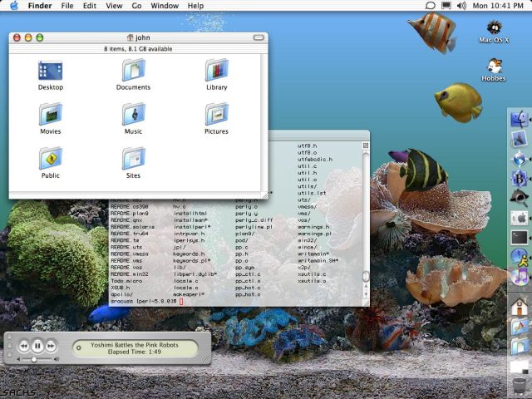532x399 pixels.
Task: Open the Applications folder in the Dock
Action: click(519, 327)
